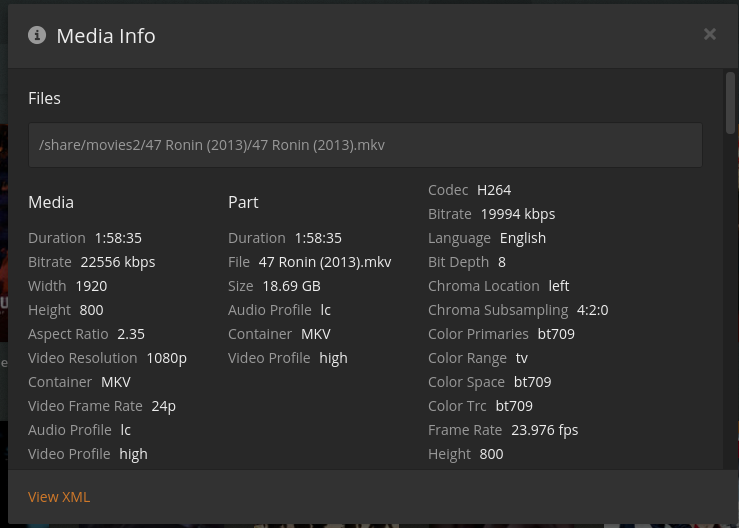Click the Files section heading
Image resolution: width=739 pixels, height=528 pixels.
(44, 98)
